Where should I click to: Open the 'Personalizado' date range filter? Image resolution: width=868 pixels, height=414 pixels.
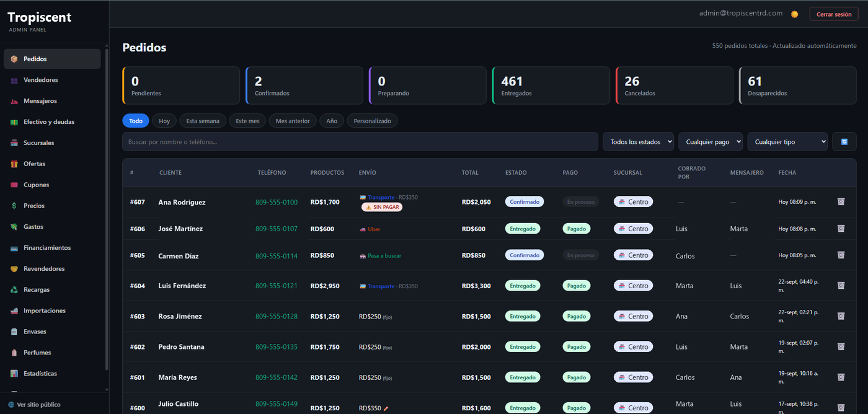tap(372, 121)
